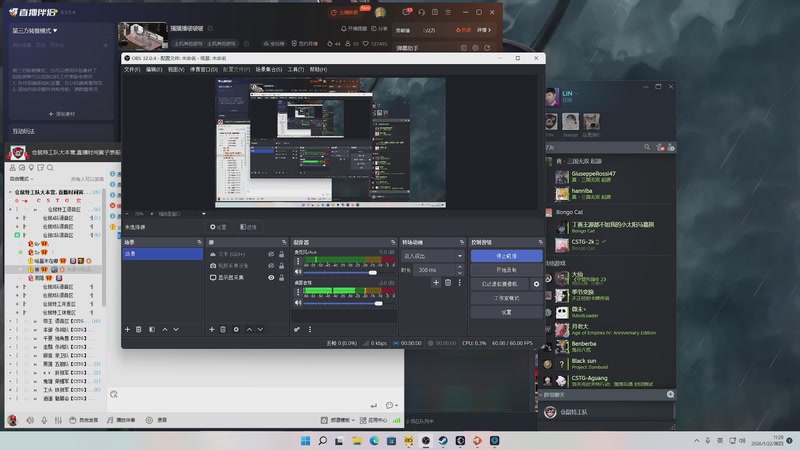
Task: Open Windows taskbar search
Action: pos(322,440)
